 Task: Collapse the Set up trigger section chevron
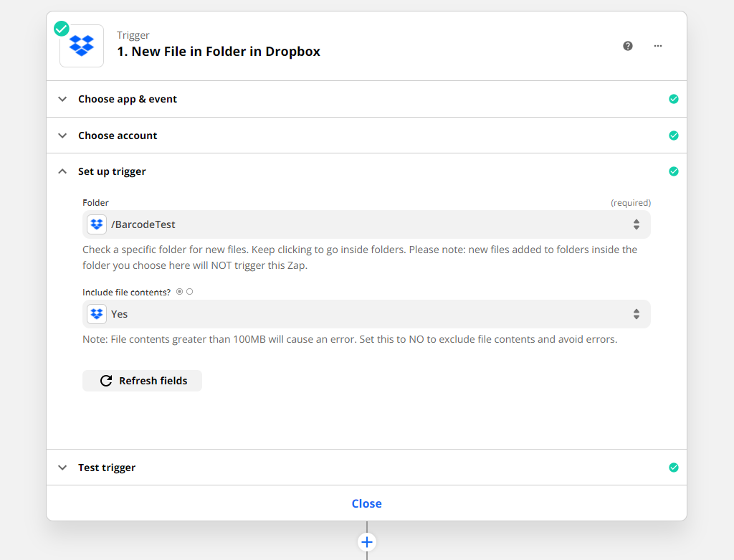tap(62, 172)
